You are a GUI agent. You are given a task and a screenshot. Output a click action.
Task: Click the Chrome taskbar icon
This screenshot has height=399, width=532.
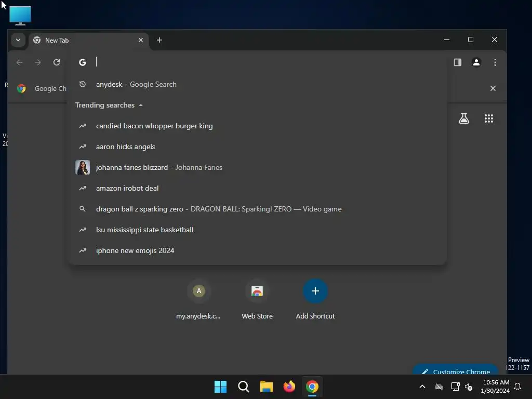312,387
